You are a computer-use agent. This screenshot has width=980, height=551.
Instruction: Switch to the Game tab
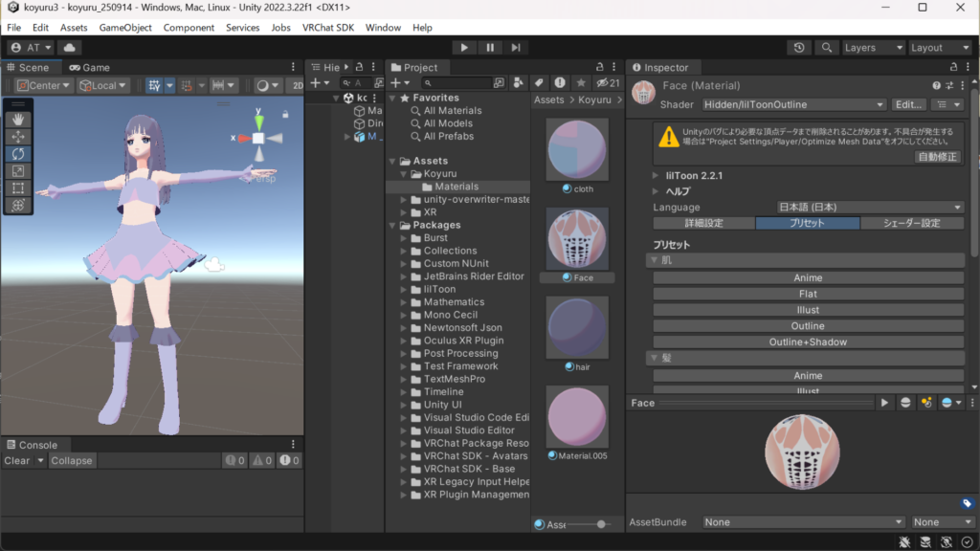pyautogui.click(x=89, y=68)
